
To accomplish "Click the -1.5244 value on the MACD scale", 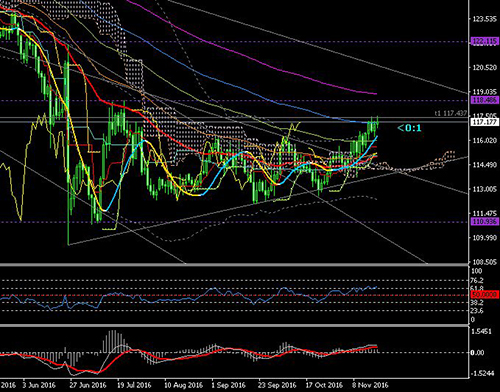I will tap(482, 374).
